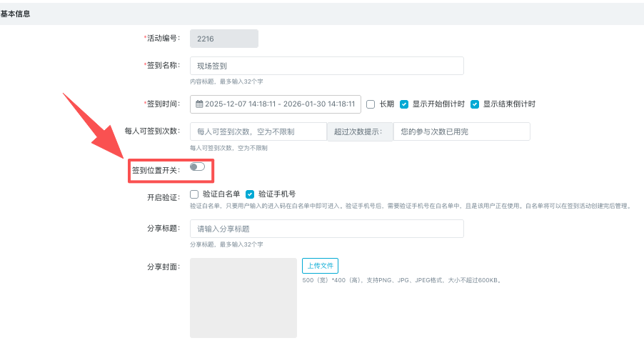Focus the 签到名称 input with 现场签到
Viewport: 644px width, 343px height.
pyautogui.click(x=326, y=66)
